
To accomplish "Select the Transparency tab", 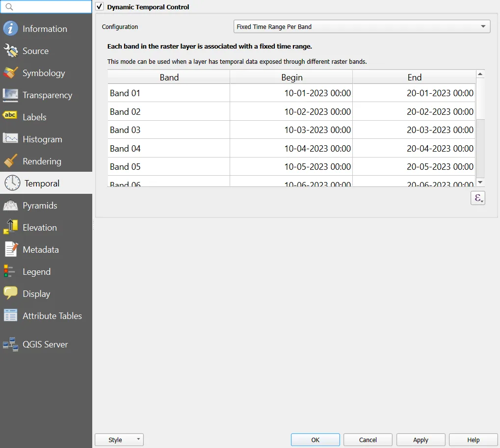I will [46, 95].
